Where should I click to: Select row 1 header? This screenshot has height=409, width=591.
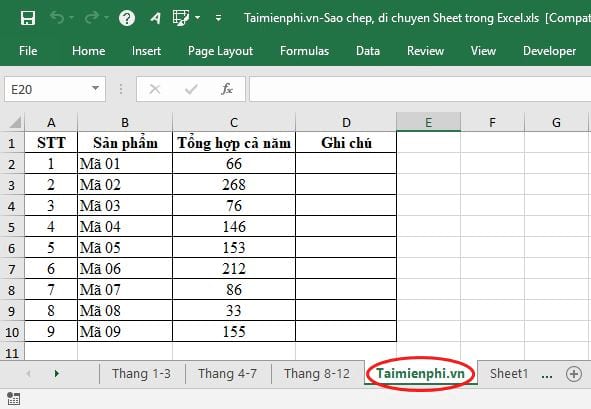pos(12,143)
